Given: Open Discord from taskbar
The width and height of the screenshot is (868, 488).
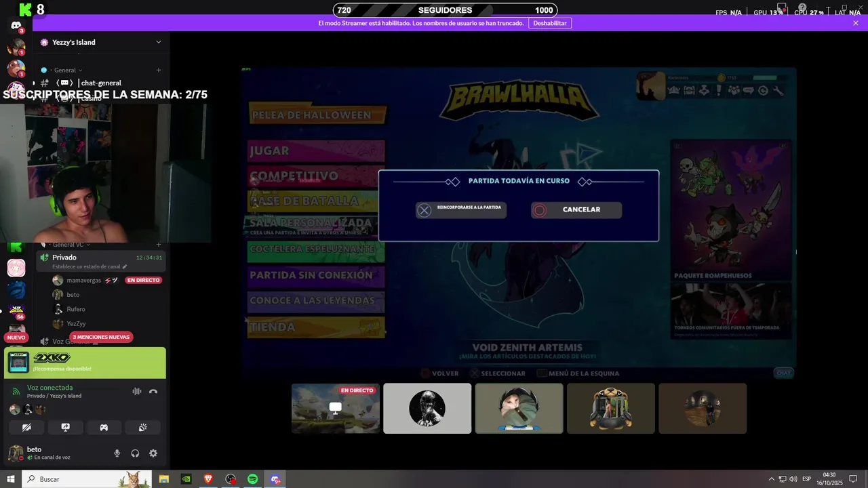Looking at the screenshot, I should pos(275,479).
